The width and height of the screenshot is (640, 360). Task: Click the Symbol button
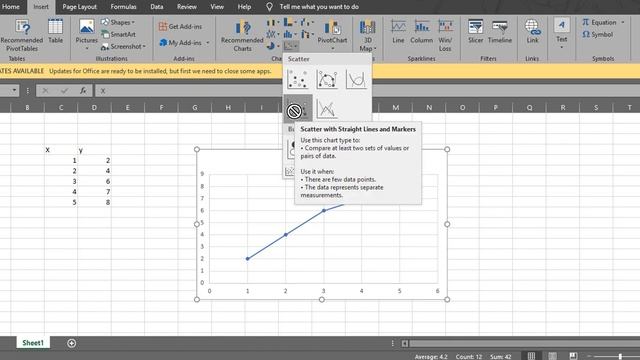coord(598,34)
